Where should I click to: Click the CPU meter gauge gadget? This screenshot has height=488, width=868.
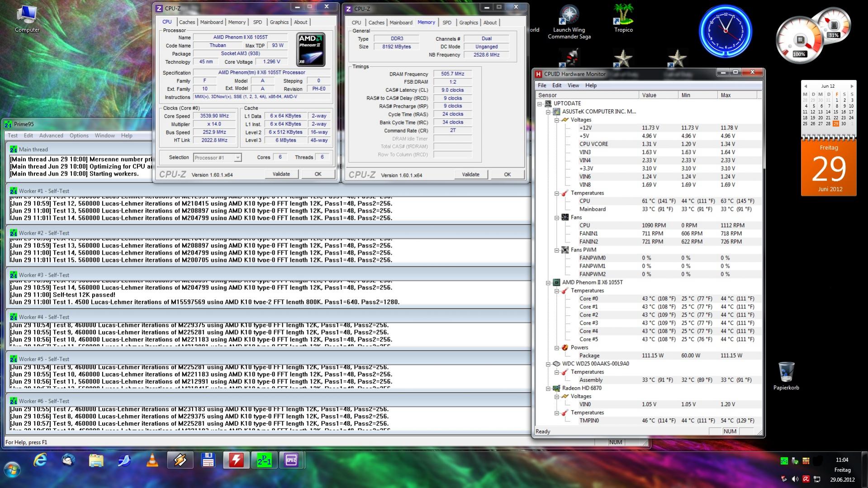pyautogui.click(x=799, y=41)
